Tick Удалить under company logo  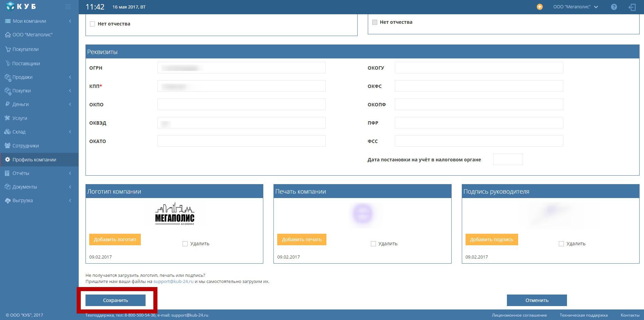coord(185,244)
